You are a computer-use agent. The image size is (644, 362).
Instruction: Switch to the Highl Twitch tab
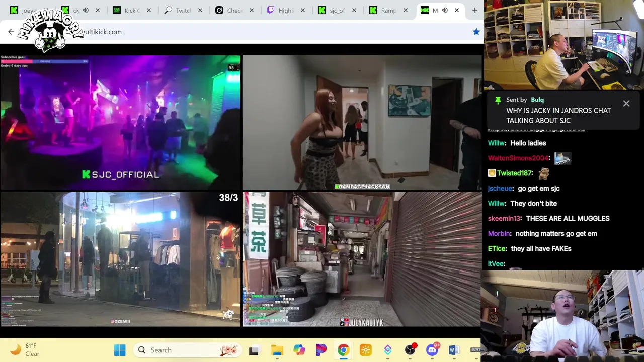285,10
